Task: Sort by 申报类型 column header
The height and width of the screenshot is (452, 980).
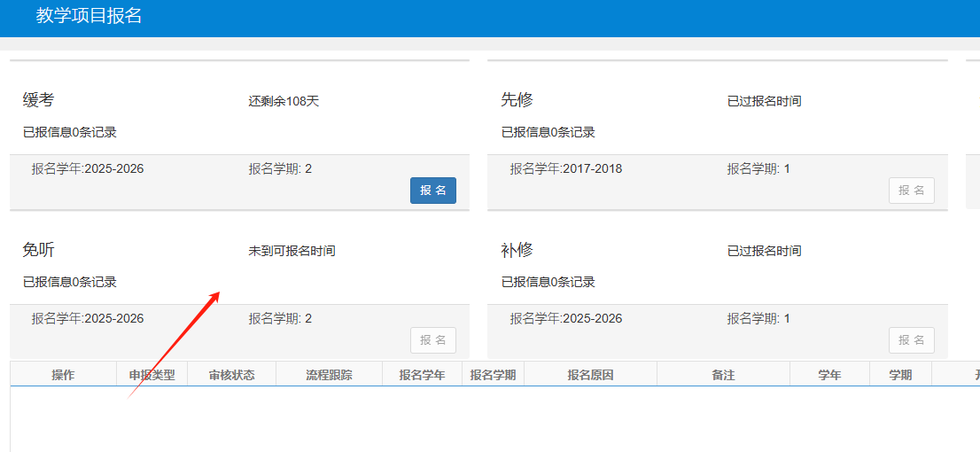Action: 152,375
